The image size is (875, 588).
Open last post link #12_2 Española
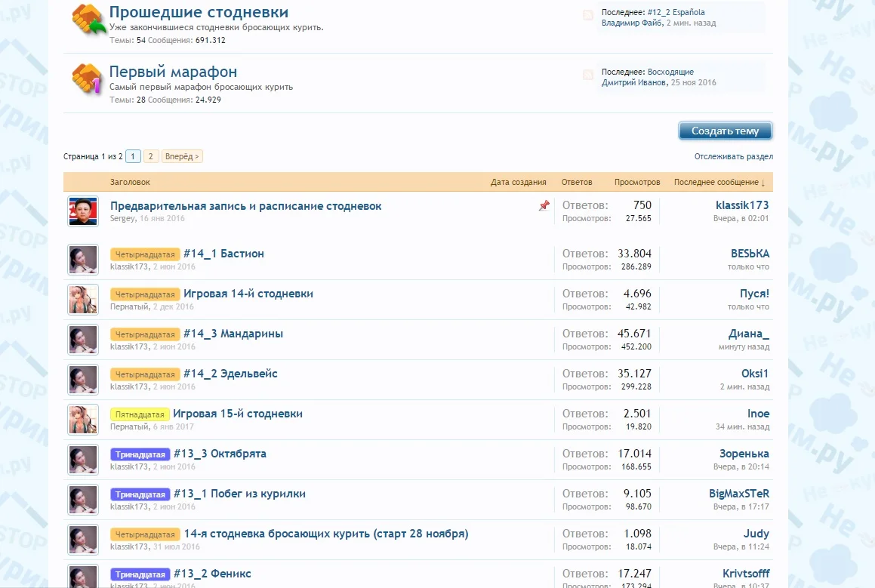676,12
